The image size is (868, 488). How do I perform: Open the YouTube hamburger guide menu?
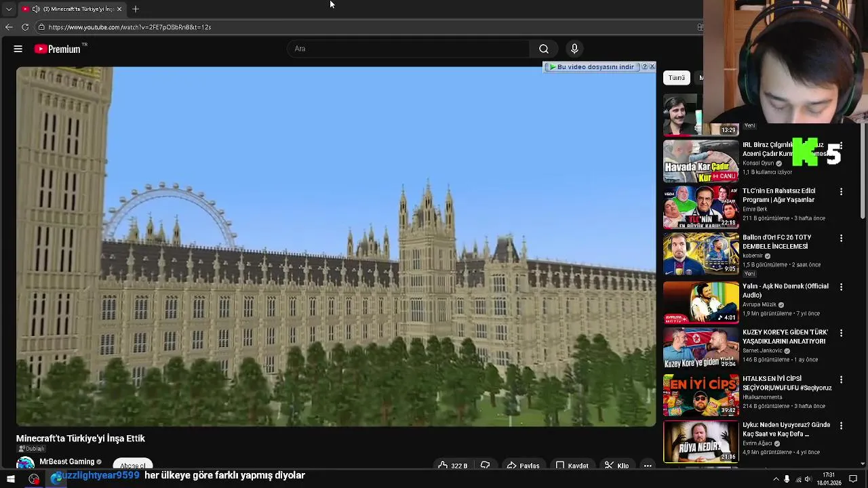tap(18, 49)
